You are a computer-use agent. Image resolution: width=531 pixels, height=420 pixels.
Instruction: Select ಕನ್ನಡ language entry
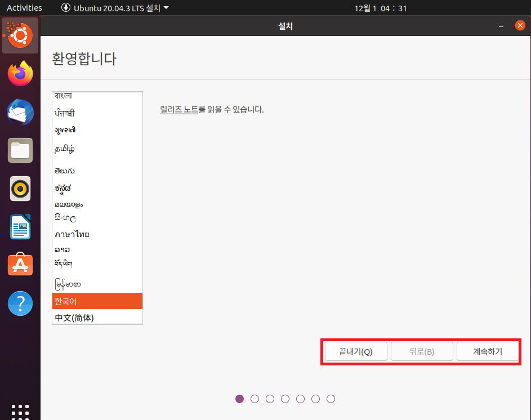[97, 188]
